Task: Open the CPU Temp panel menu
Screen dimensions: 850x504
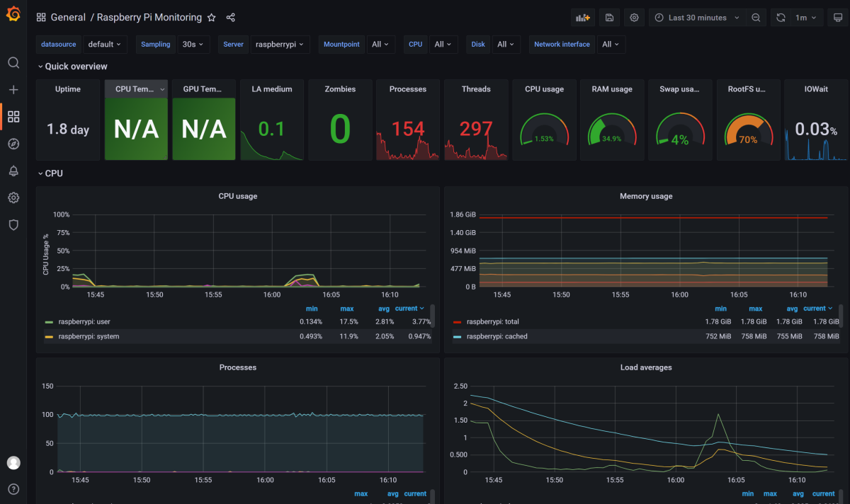Action: click(162, 89)
